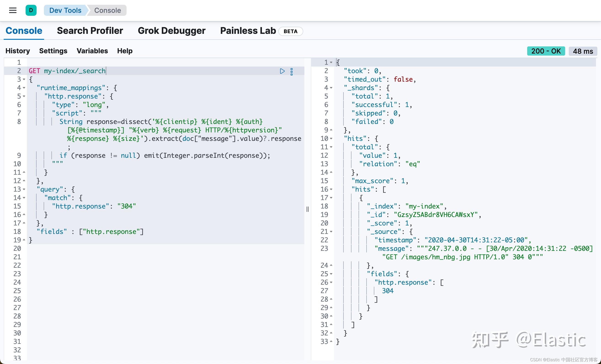Screen dimensions: 601x364
Task: Collapse the _source object in the response
Action: point(331,232)
